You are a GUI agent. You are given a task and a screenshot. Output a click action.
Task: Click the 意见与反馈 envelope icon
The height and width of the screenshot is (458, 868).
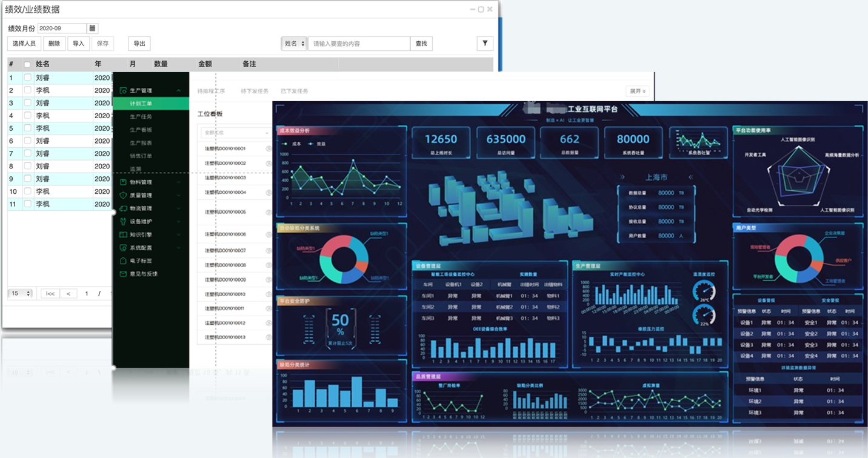point(123,274)
